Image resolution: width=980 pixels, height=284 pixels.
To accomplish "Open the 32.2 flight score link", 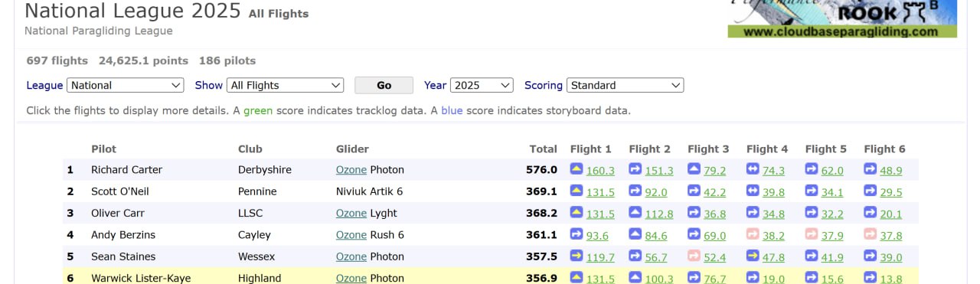I will point(832,214).
